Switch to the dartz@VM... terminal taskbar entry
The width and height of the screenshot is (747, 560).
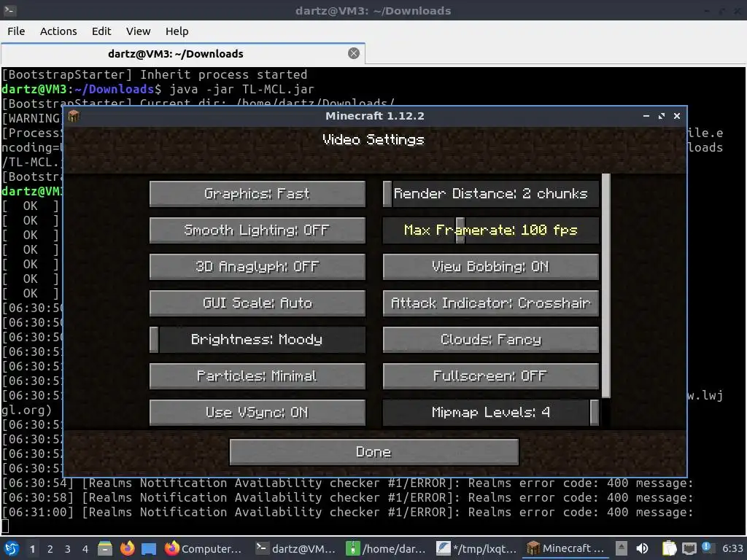click(x=295, y=548)
